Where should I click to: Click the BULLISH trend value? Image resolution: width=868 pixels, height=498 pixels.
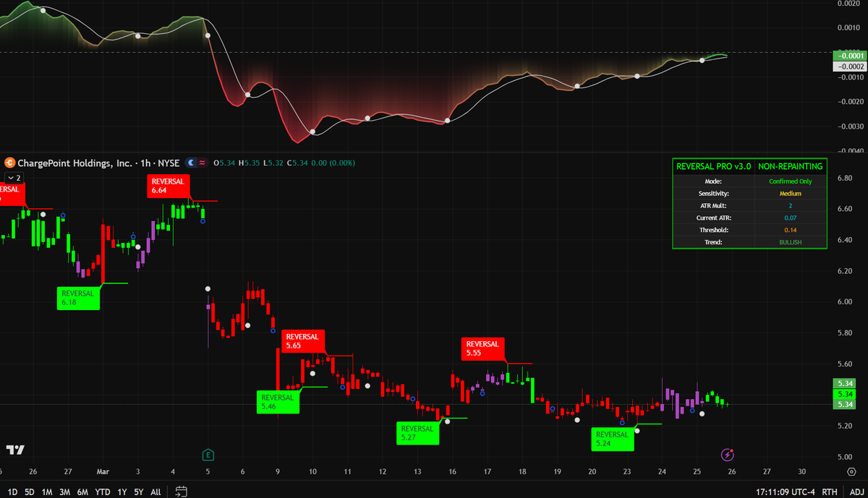[x=790, y=242]
